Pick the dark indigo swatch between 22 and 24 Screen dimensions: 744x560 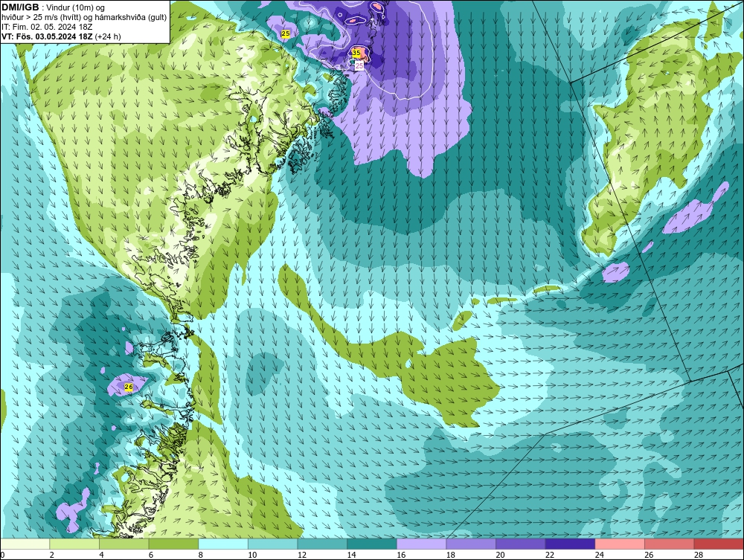tap(571, 544)
